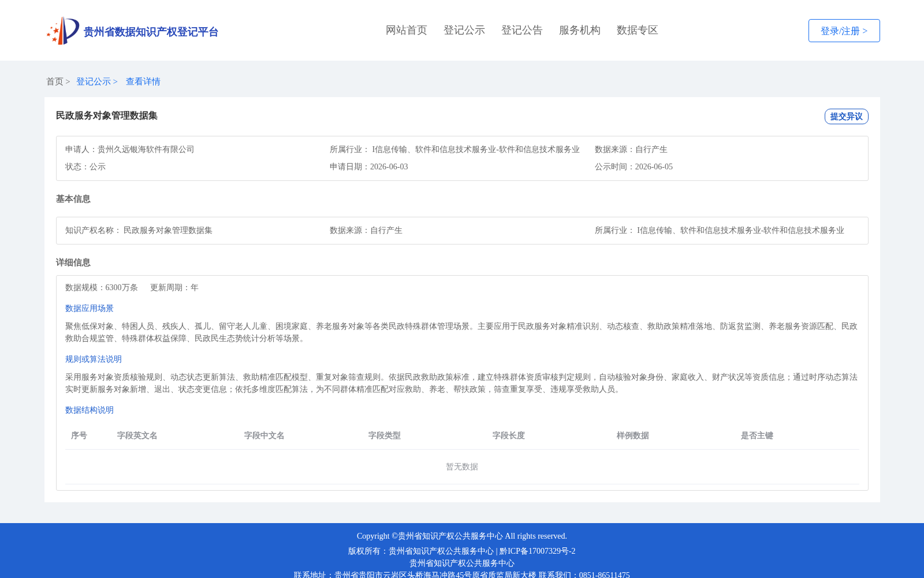
Task: Click the 公示时间：2026-06-05 text
Action: tap(634, 166)
